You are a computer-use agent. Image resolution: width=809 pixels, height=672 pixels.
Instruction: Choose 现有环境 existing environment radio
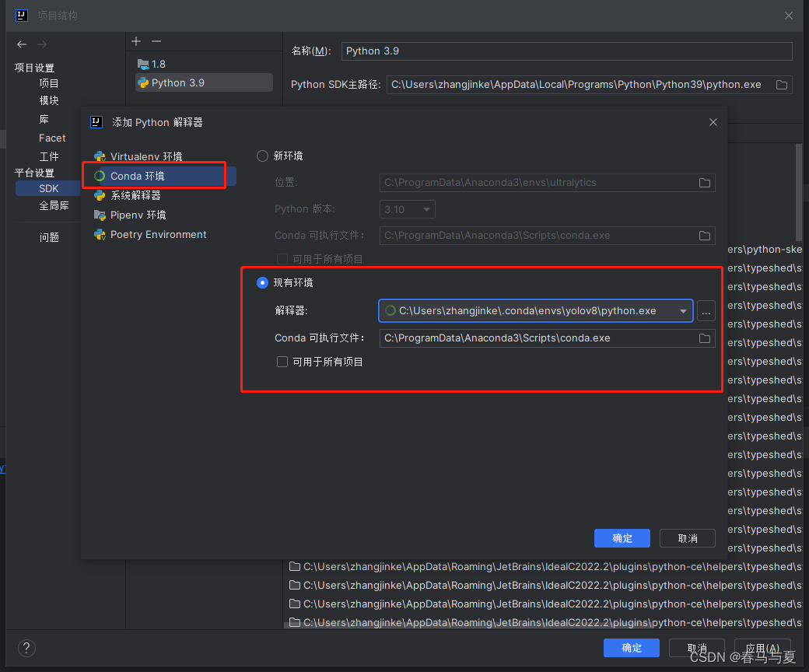(263, 282)
